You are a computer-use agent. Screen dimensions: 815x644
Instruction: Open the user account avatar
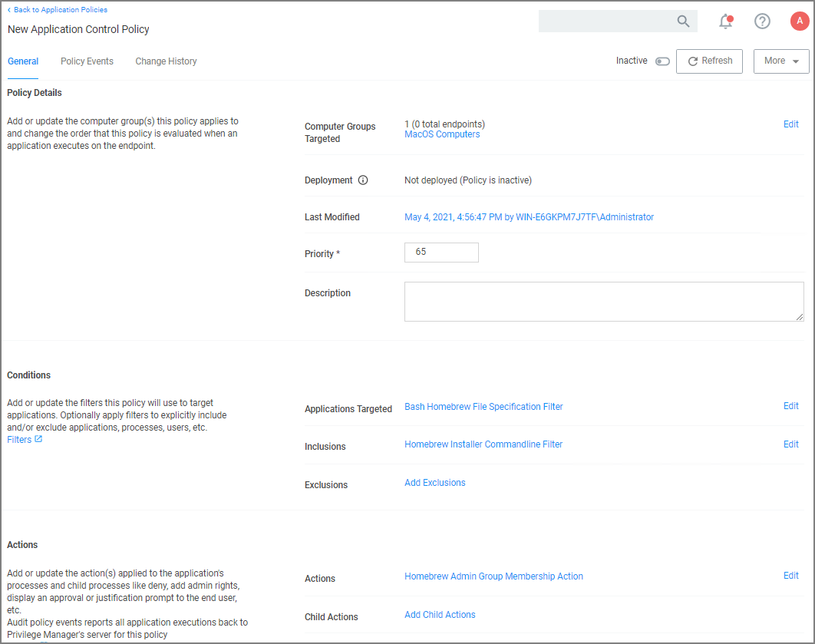(x=800, y=21)
